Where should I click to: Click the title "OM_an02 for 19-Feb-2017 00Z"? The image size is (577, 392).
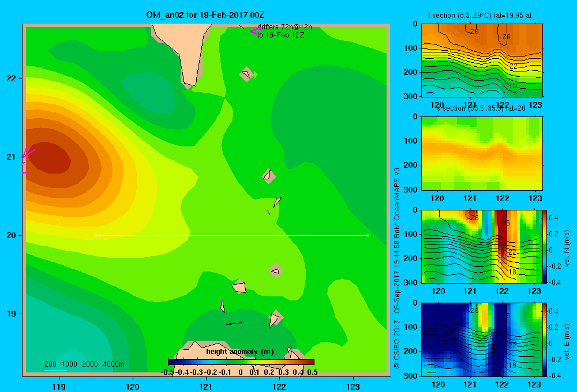(x=205, y=15)
